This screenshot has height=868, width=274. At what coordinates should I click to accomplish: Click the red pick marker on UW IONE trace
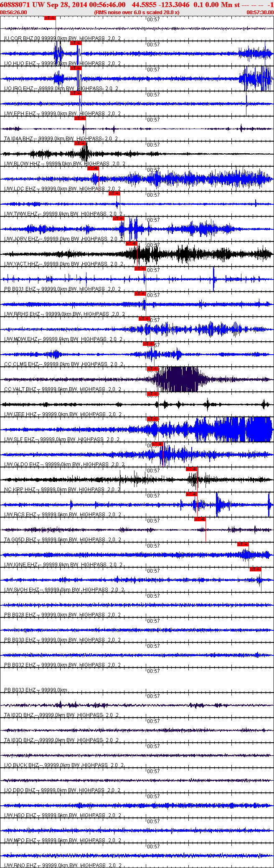point(243,544)
